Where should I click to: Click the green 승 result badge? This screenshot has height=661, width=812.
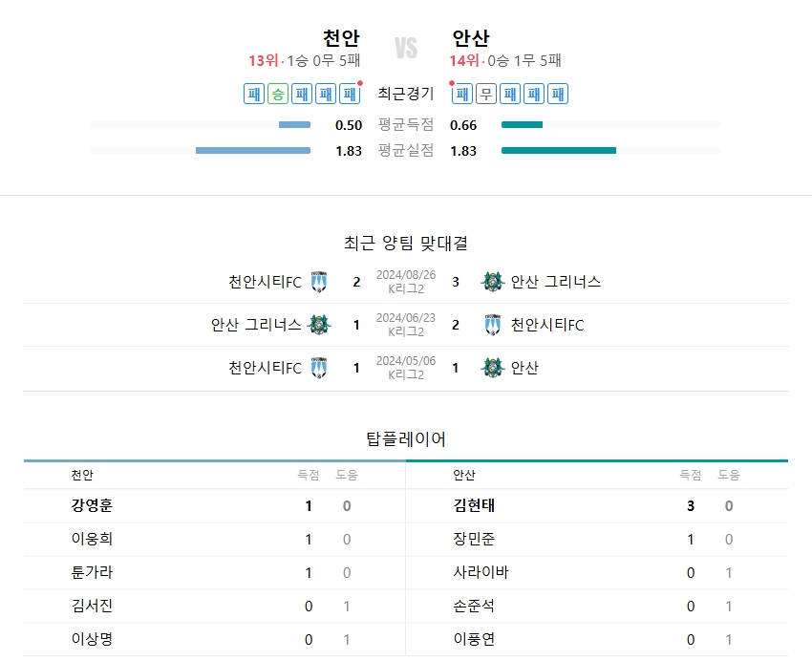tap(278, 94)
